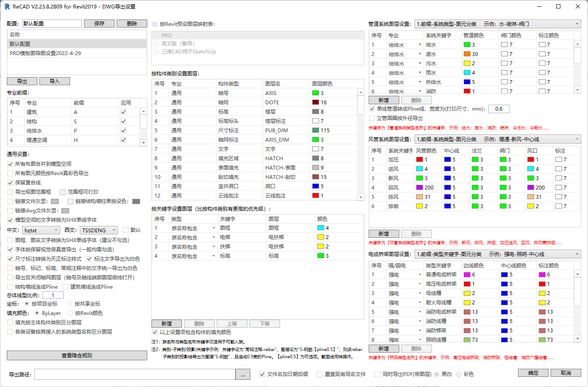Expand the 管道系统图层设置 dropdown
This screenshot has height=387, width=588.
tap(497, 24)
